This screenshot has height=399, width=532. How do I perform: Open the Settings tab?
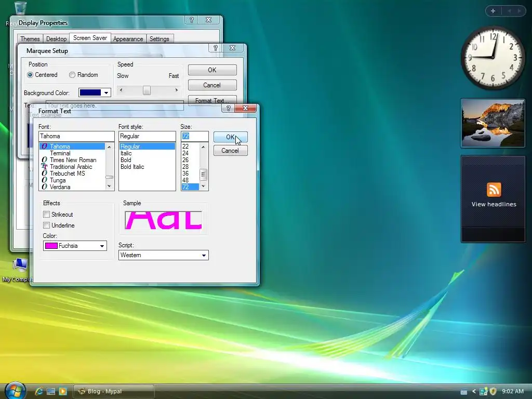[x=159, y=38]
